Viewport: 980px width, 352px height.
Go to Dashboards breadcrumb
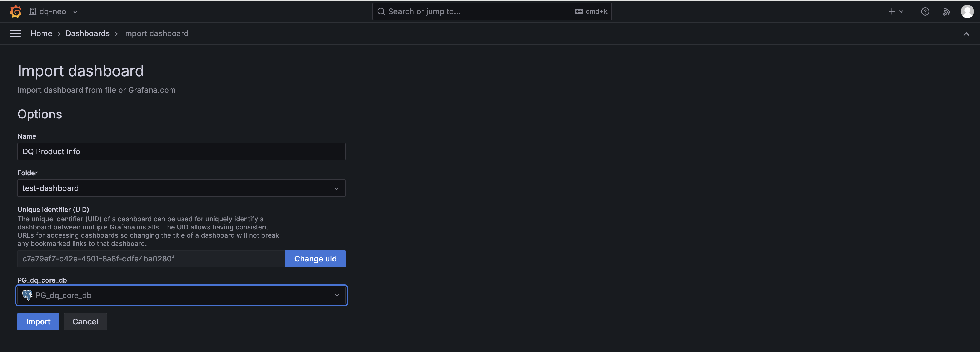click(x=87, y=33)
